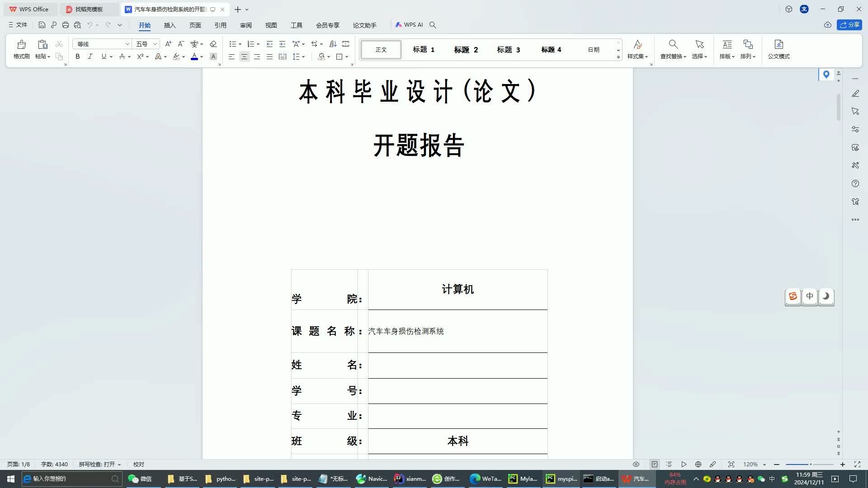This screenshot has height=488, width=868.
Task: Click the Undo arrow icon
Action: point(90,25)
